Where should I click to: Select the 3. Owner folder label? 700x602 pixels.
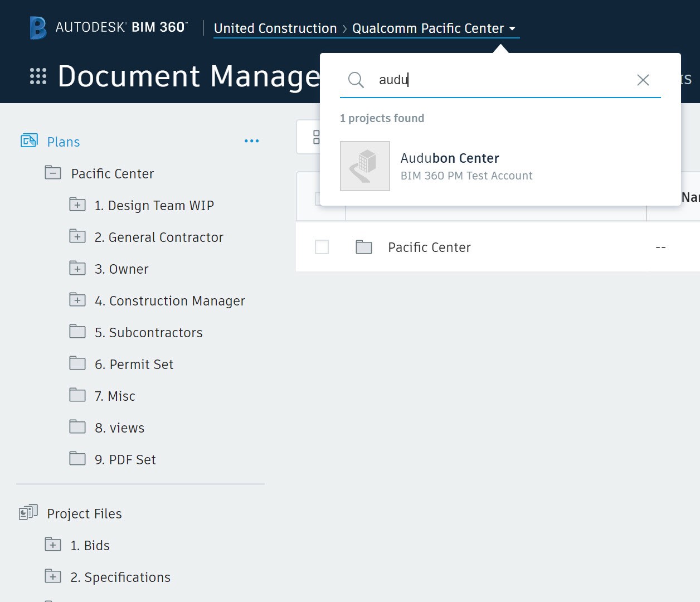tap(121, 269)
